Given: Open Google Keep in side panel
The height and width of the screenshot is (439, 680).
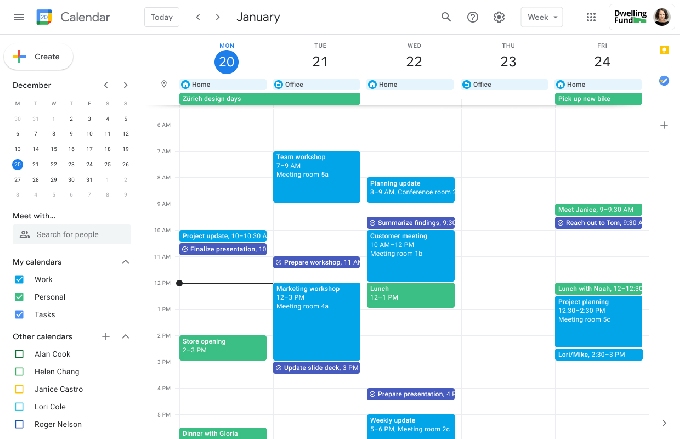Looking at the screenshot, I should (x=663, y=49).
